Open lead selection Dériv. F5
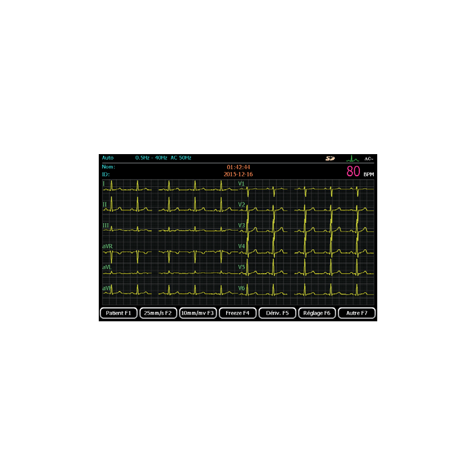Viewport: 476px width, 476px height. (x=277, y=313)
